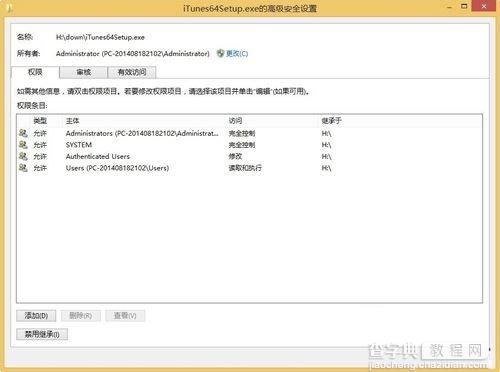Click 修改 access value of Authenticated Users
The width and height of the screenshot is (500, 372).
235,156
